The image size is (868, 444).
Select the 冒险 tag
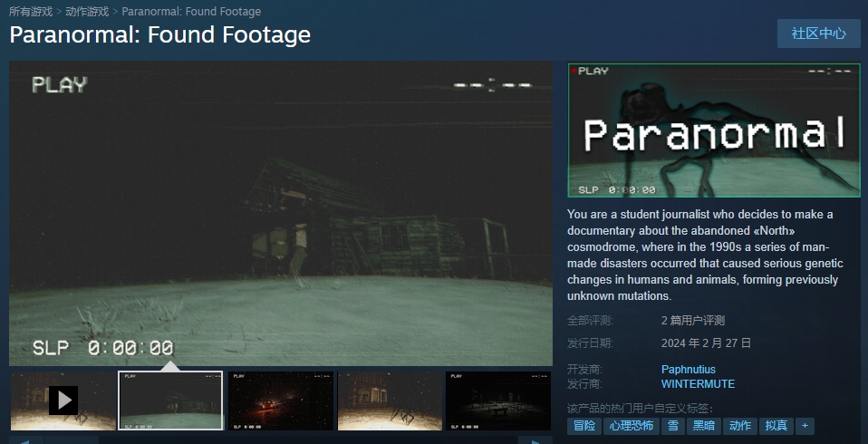(584, 426)
